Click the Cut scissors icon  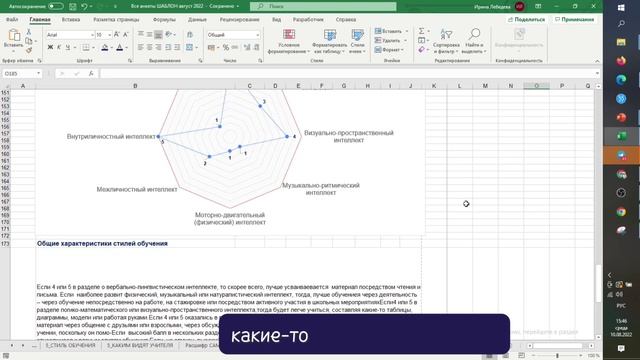pos(29,31)
